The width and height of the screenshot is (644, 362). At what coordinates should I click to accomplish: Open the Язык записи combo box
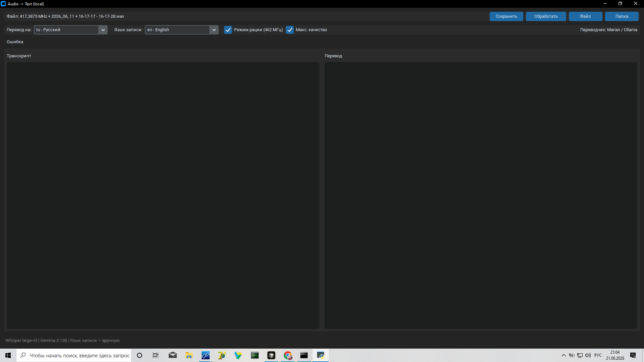tap(182, 30)
